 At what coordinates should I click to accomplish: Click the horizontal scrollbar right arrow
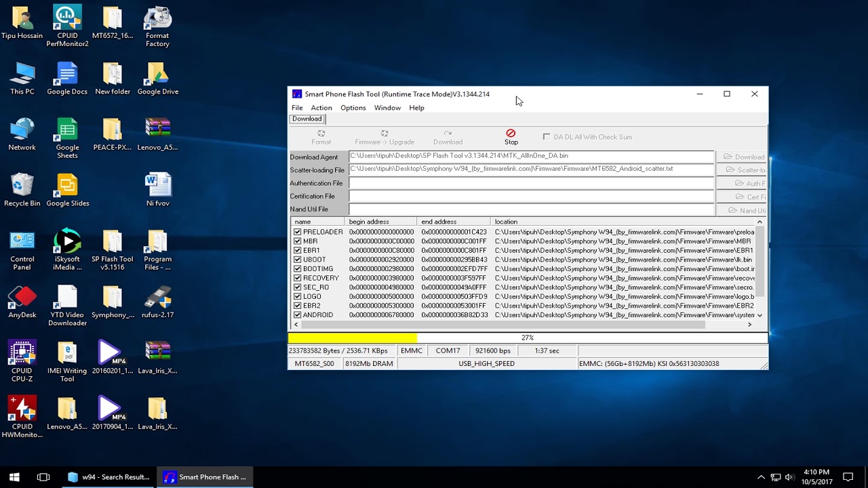point(749,325)
